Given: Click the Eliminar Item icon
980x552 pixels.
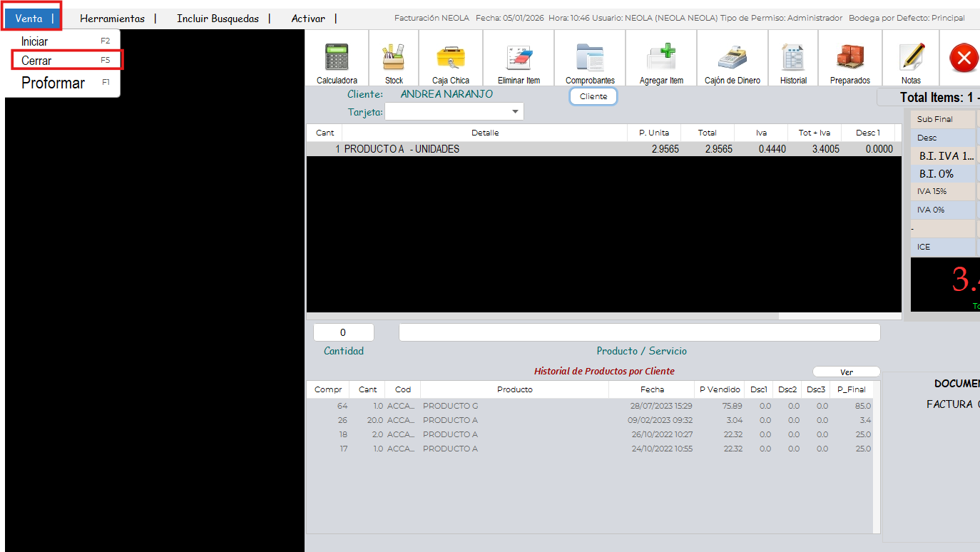Looking at the screenshot, I should point(519,58).
